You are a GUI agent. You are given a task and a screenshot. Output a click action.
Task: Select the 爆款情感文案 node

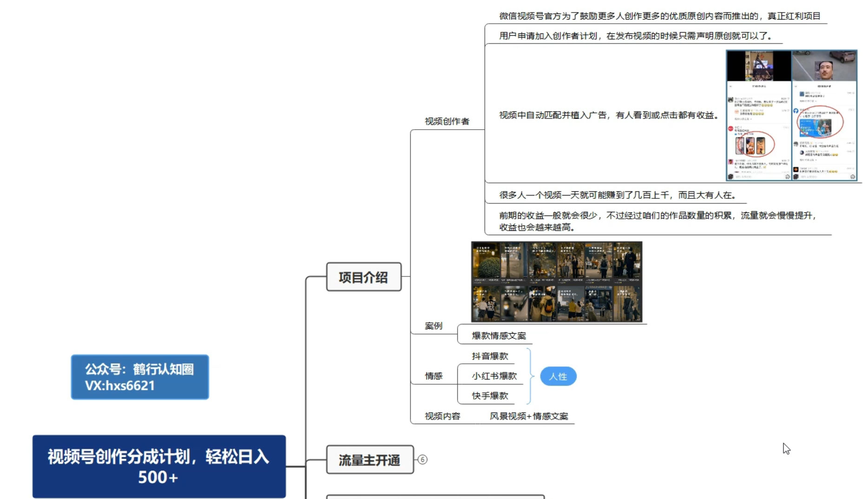coord(498,335)
